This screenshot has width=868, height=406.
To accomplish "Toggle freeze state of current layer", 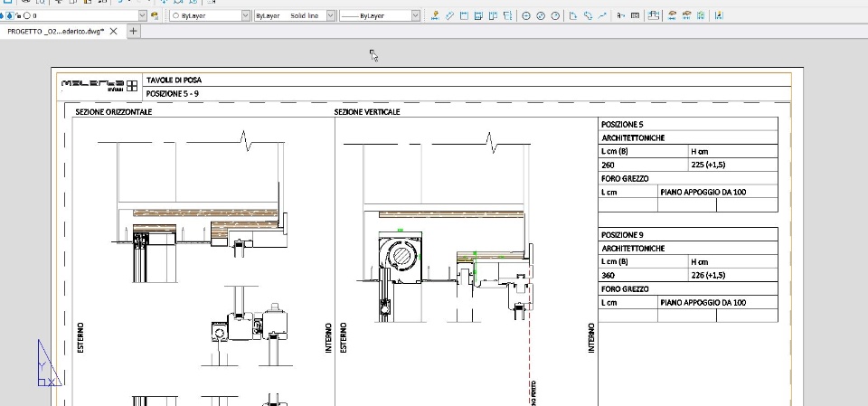I will (9, 15).
